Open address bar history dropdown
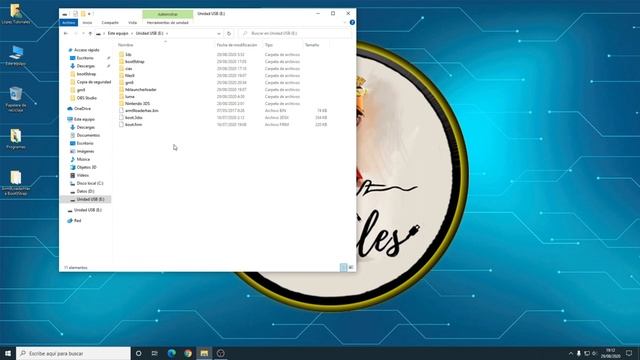The width and height of the screenshot is (640, 360). [x=219, y=33]
